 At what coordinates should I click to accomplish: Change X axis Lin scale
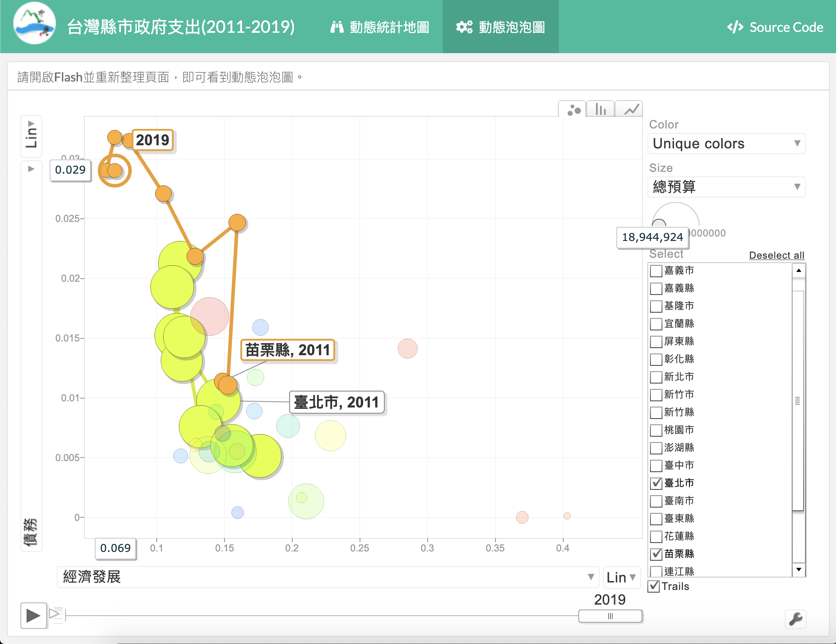621,577
